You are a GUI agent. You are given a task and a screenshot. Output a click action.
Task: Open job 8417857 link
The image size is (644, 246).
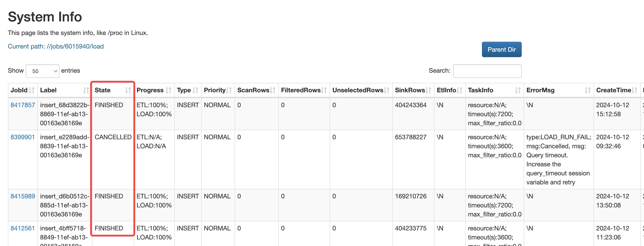(23, 105)
